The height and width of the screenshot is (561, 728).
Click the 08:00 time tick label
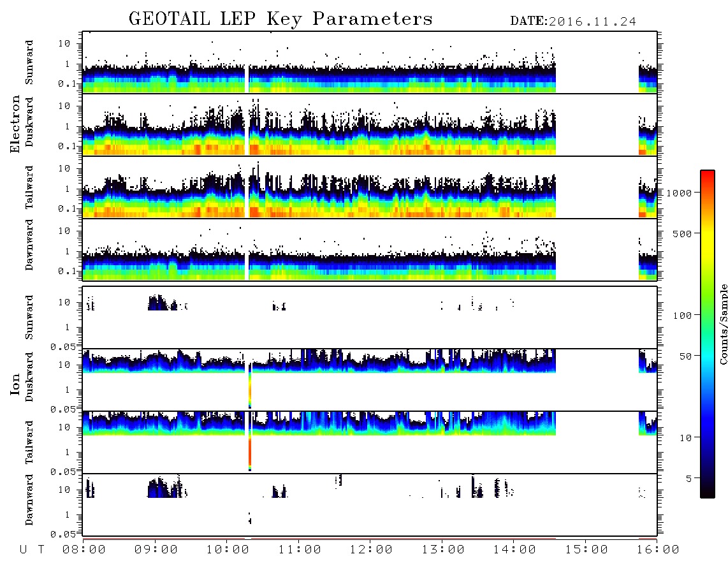84,550
